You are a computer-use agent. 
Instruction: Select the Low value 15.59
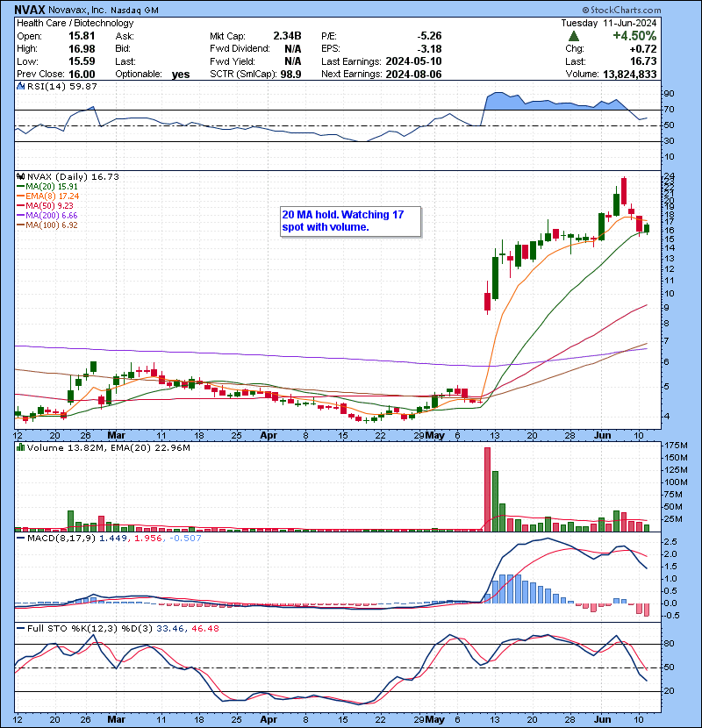(82, 61)
